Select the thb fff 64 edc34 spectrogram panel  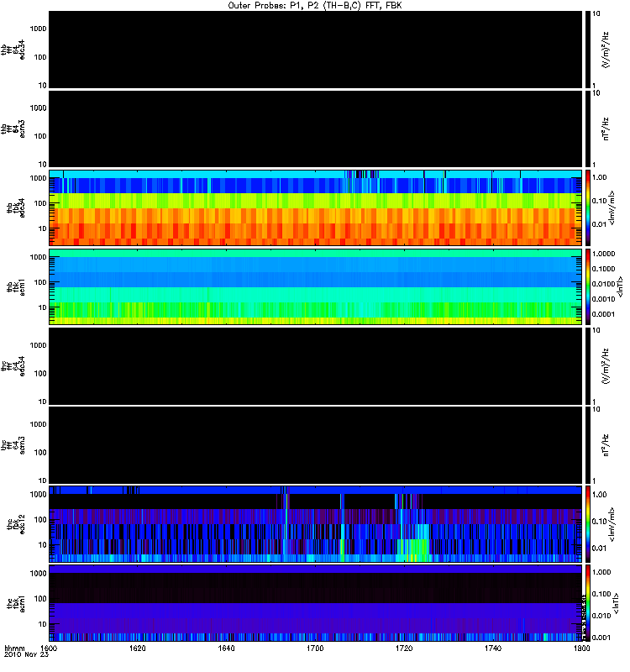point(315,50)
